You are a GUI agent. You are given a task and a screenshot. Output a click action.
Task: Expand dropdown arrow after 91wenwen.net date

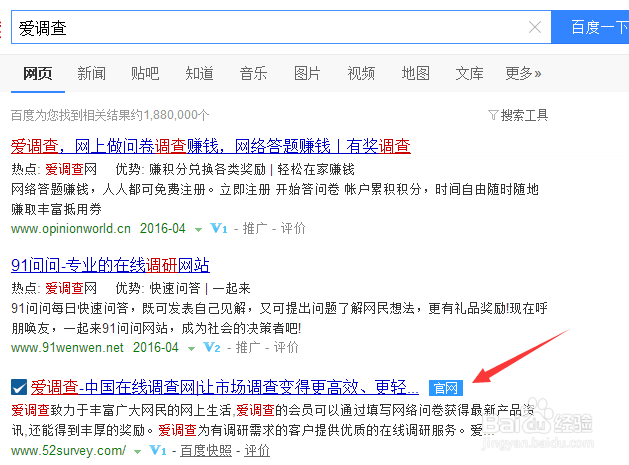click(x=191, y=349)
